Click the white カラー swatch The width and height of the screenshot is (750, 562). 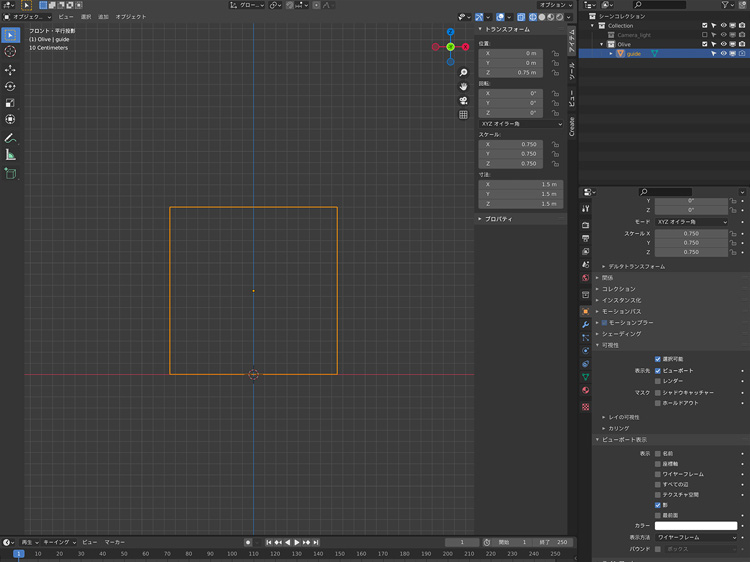tap(697, 526)
